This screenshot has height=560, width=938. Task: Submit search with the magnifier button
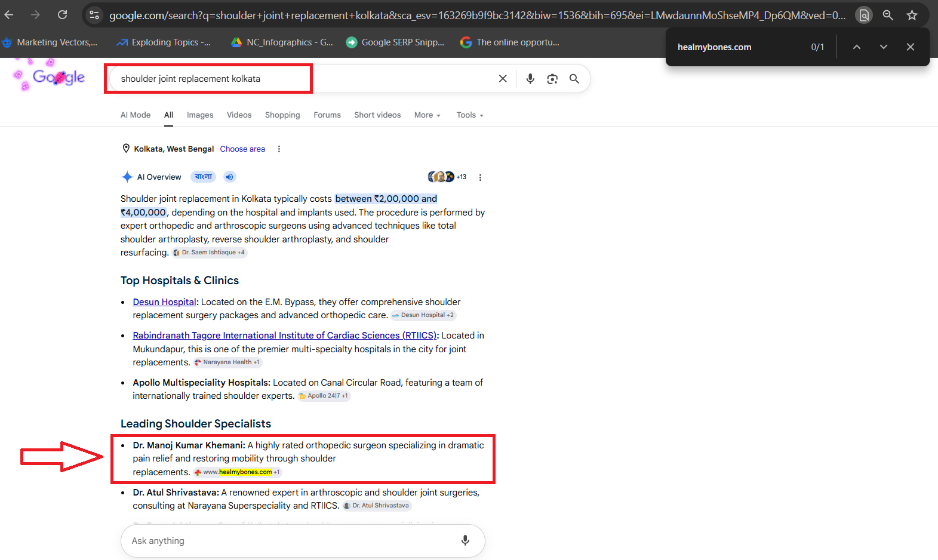click(x=574, y=79)
